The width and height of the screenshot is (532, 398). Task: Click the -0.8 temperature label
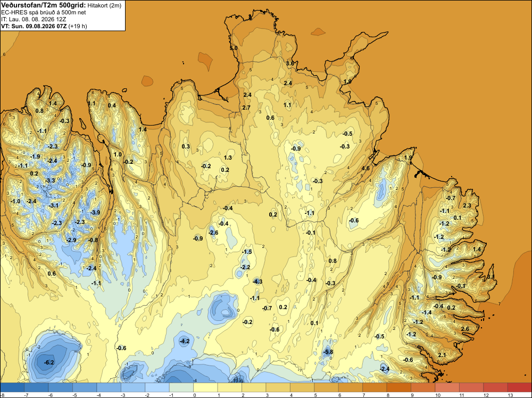[x=93, y=240]
